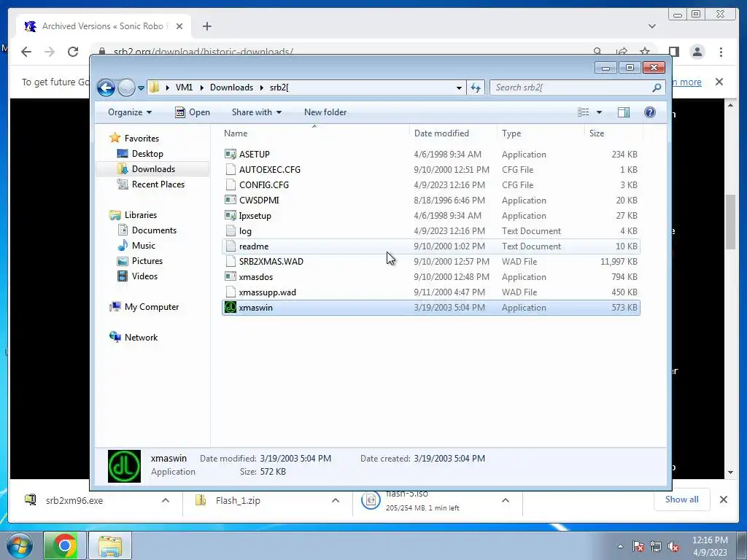Click Downloads in the address breadcrumb
Viewport: 747px width, 560px height.
point(231,87)
